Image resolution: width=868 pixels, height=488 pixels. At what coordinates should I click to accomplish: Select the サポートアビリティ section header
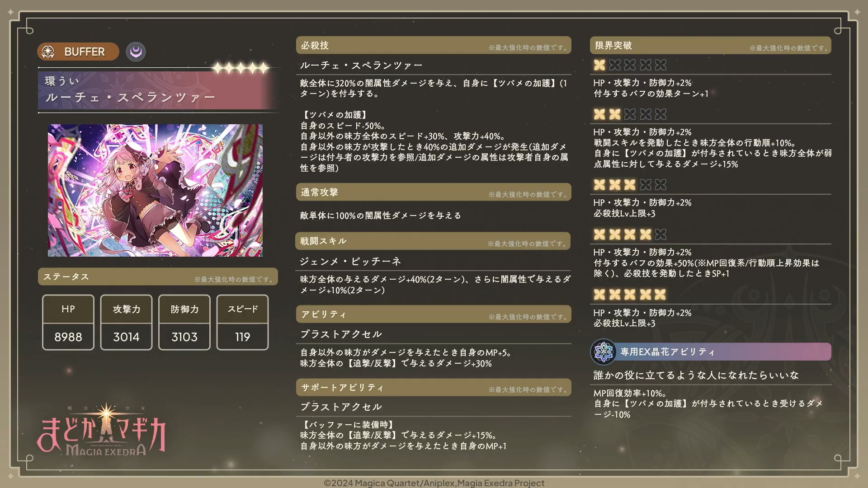click(434, 388)
